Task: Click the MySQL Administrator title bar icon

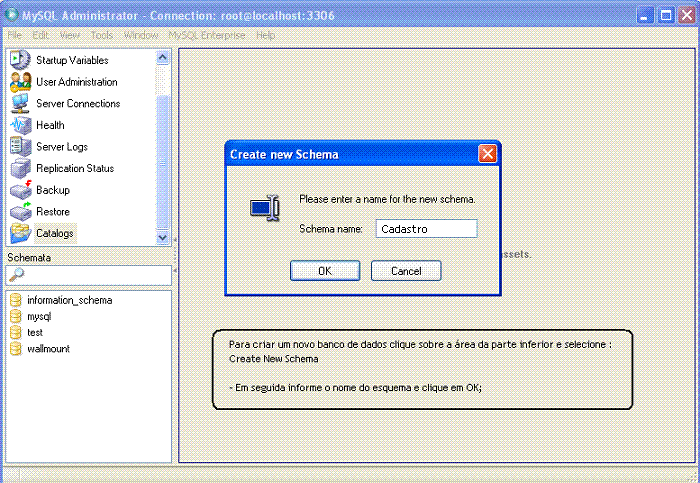Action: point(11,15)
